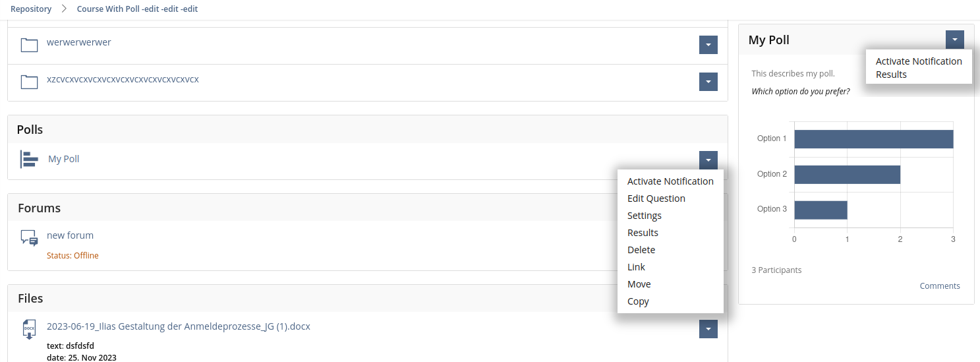Choose Edit Question from poll menu
Image resolution: width=980 pixels, height=362 pixels.
tap(656, 198)
